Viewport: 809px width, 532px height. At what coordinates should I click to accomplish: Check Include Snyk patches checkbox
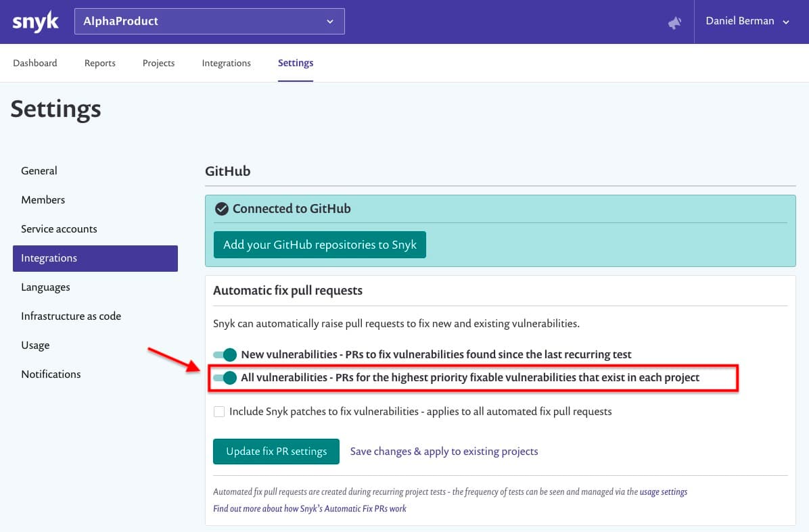[x=218, y=412]
